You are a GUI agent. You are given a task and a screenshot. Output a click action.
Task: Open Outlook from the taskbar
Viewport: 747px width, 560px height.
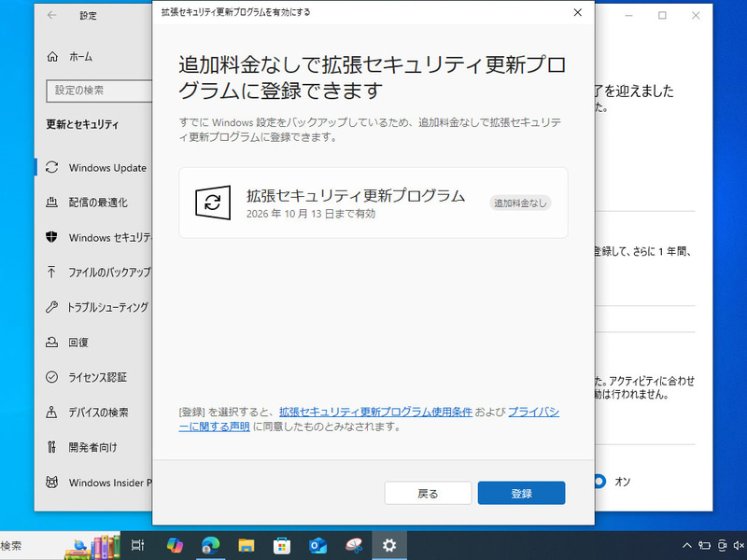click(x=318, y=545)
